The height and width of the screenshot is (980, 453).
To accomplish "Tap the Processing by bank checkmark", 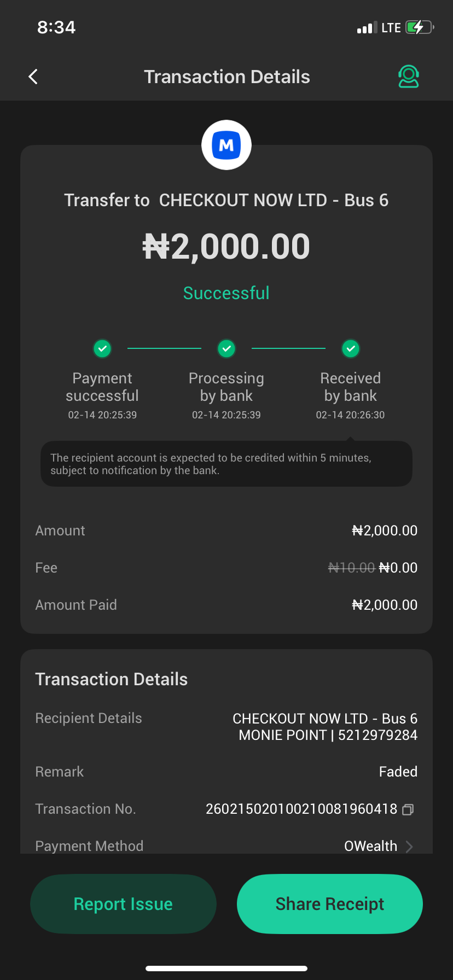I will click(x=226, y=348).
